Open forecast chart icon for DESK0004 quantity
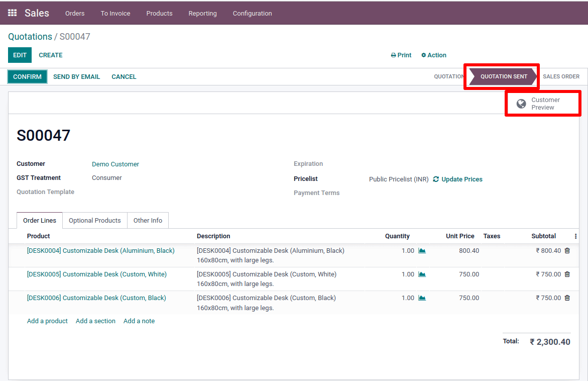 pyautogui.click(x=422, y=251)
